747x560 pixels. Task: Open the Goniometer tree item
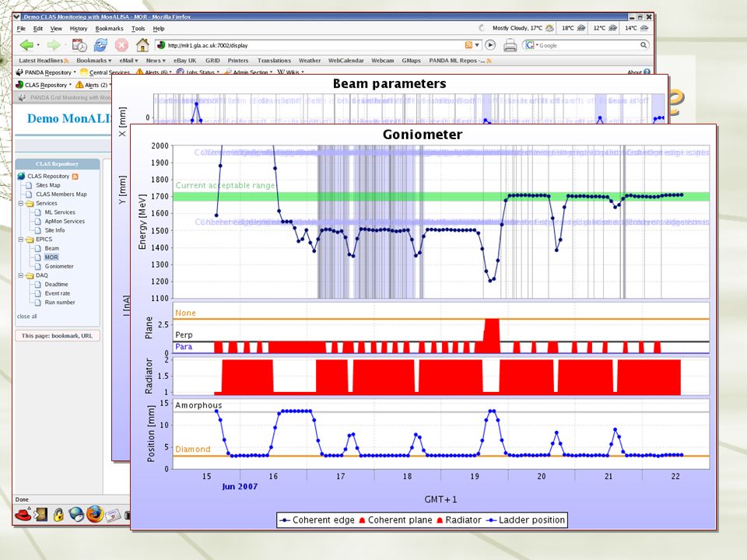click(59, 266)
